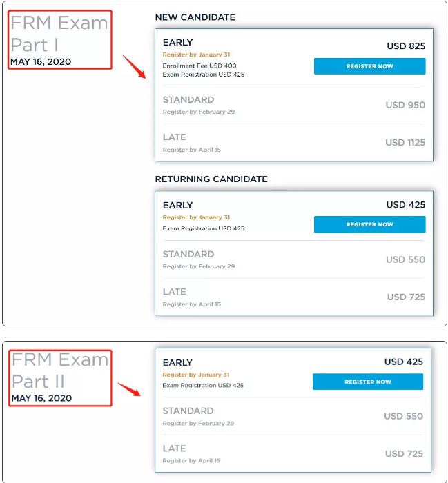
Task: Select Returning Candidate Standard registration row
Action: click(293, 259)
